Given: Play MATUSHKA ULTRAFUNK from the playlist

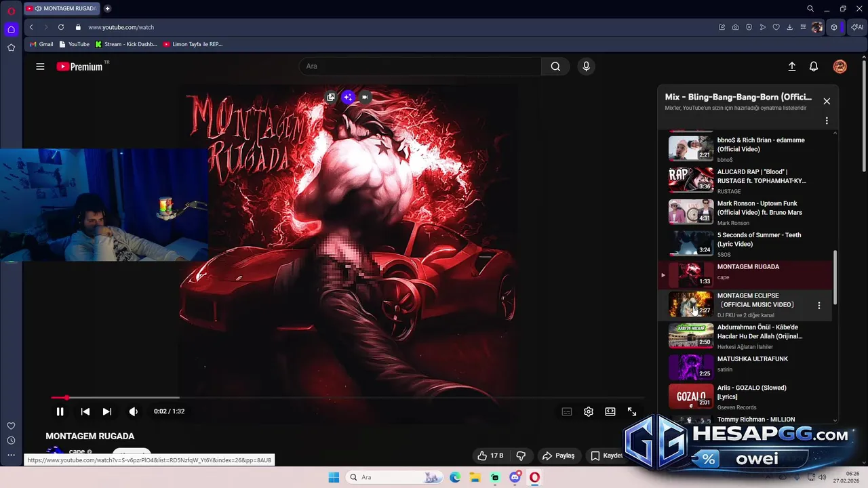Looking at the screenshot, I should tap(746, 367).
